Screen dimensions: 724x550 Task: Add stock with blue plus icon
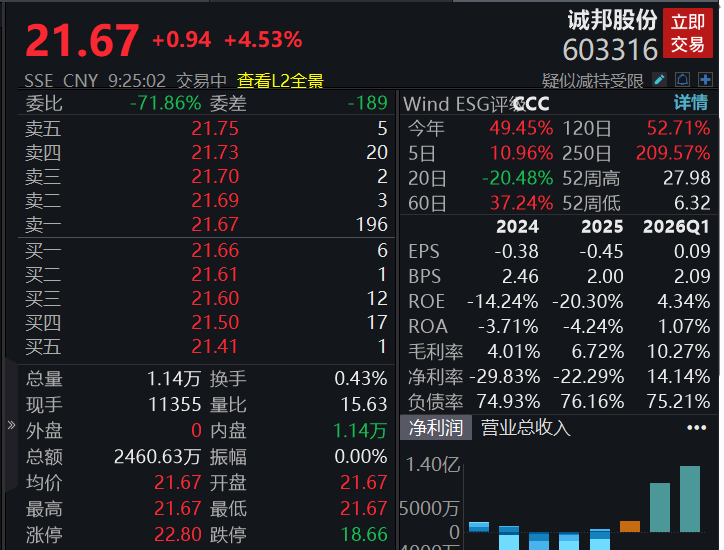(x=705, y=80)
